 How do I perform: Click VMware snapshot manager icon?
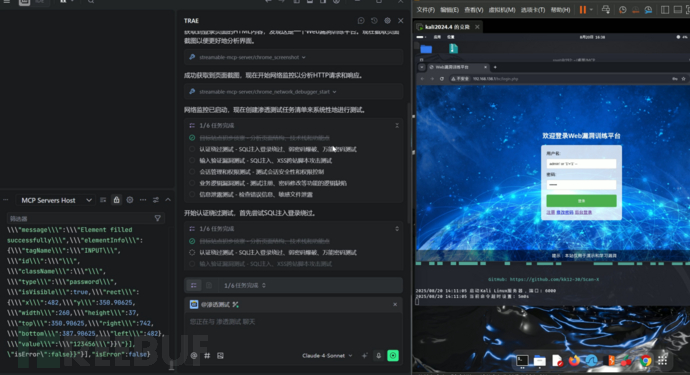(648, 10)
